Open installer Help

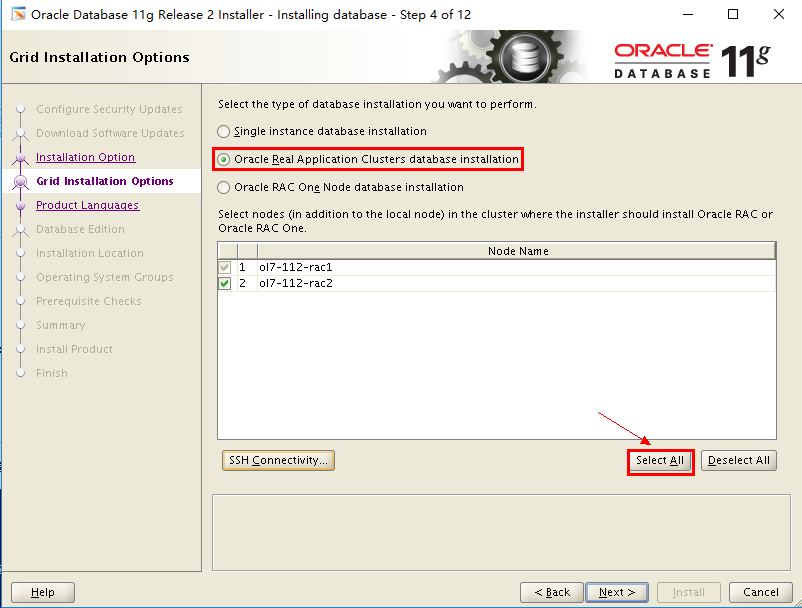(43, 592)
